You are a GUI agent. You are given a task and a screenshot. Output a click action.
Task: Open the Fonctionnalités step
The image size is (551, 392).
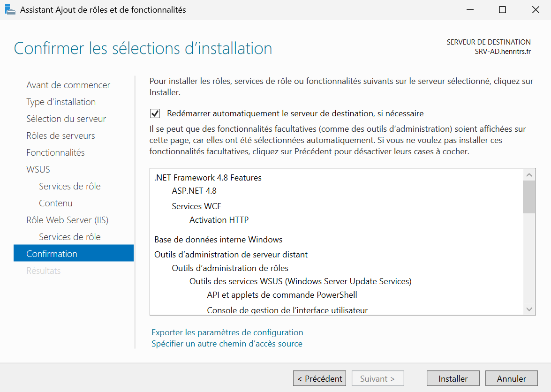[55, 152]
